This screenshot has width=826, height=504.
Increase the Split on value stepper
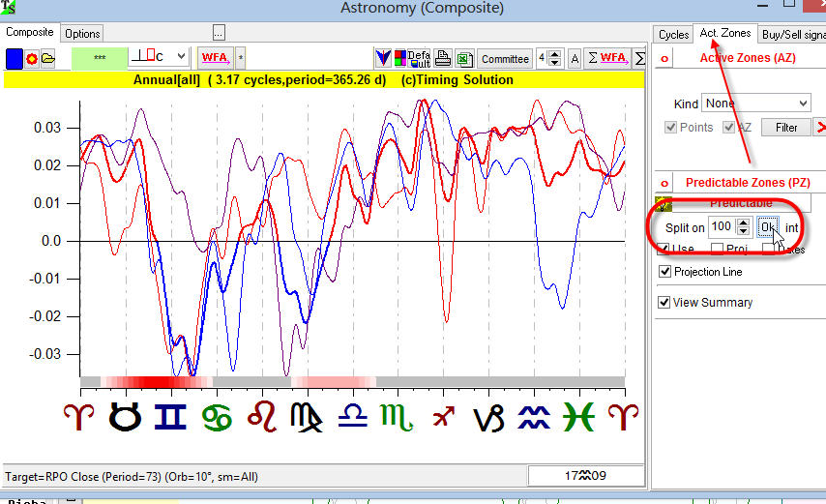[x=743, y=222]
